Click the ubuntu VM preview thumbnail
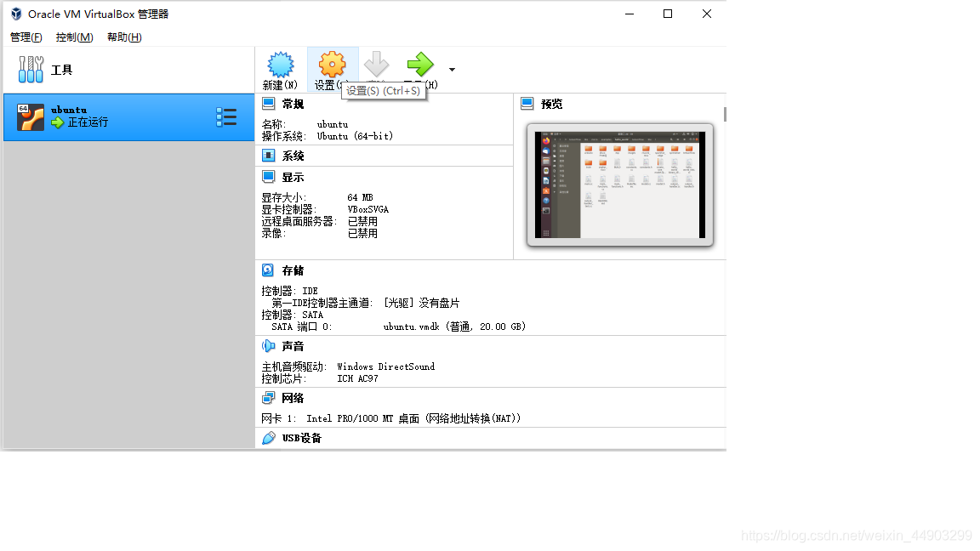 [x=620, y=185]
